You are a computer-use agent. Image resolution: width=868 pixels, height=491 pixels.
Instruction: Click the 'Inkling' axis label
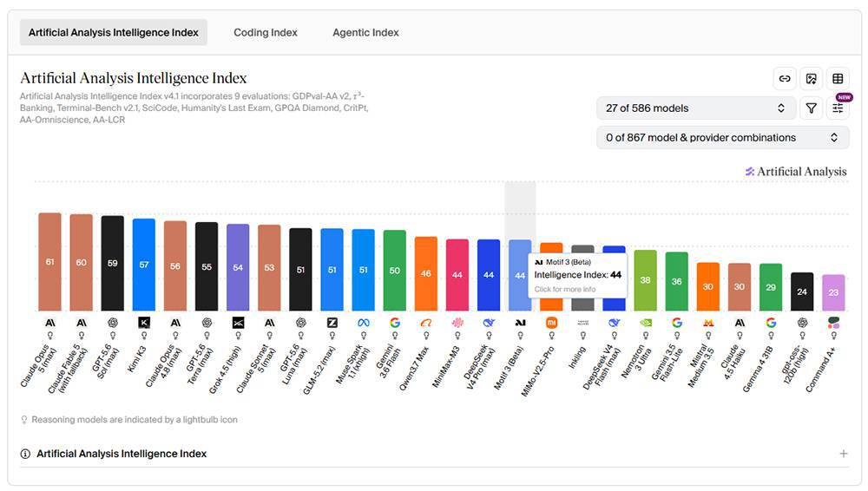click(x=576, y=358)
